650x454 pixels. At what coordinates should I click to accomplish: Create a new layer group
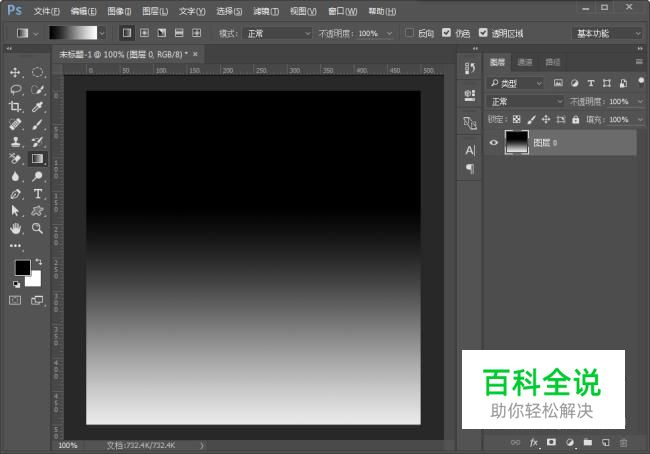coord(588,442)
